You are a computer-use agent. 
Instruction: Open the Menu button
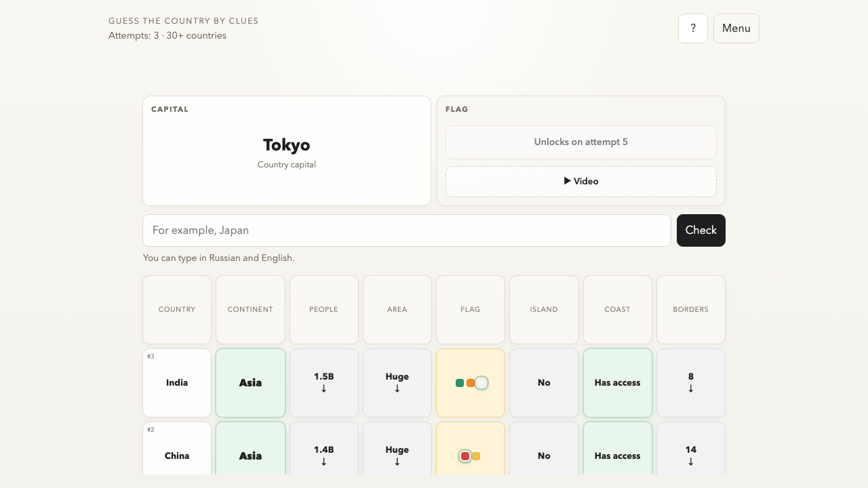pyautogui.click(x=736, y=28)
